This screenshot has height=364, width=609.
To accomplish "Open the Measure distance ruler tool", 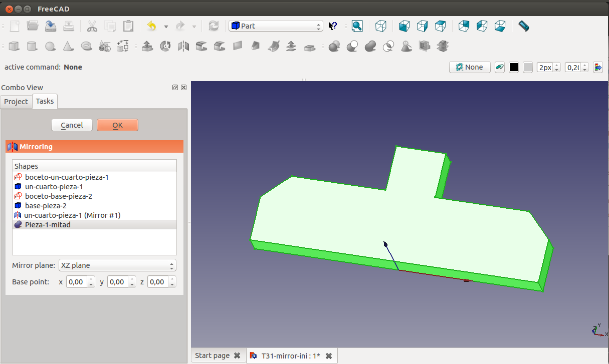I will point(524,26).
